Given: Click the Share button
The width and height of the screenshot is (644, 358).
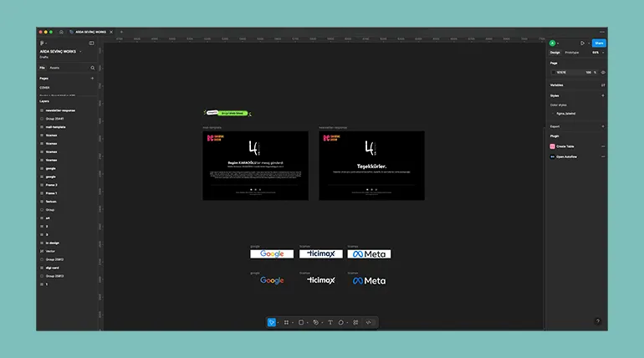Looking at the screenshot, I should pos(599,43).
